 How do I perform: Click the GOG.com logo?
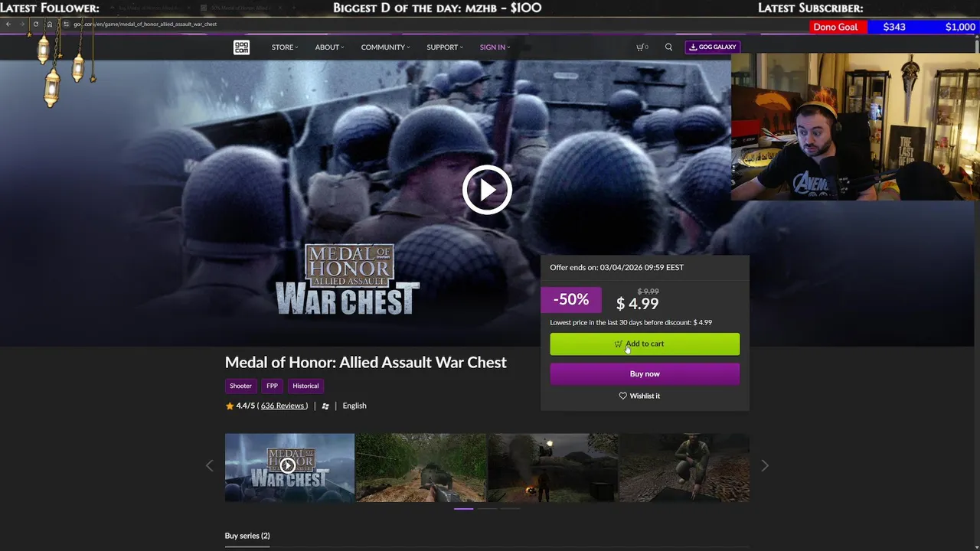[242, 47]
